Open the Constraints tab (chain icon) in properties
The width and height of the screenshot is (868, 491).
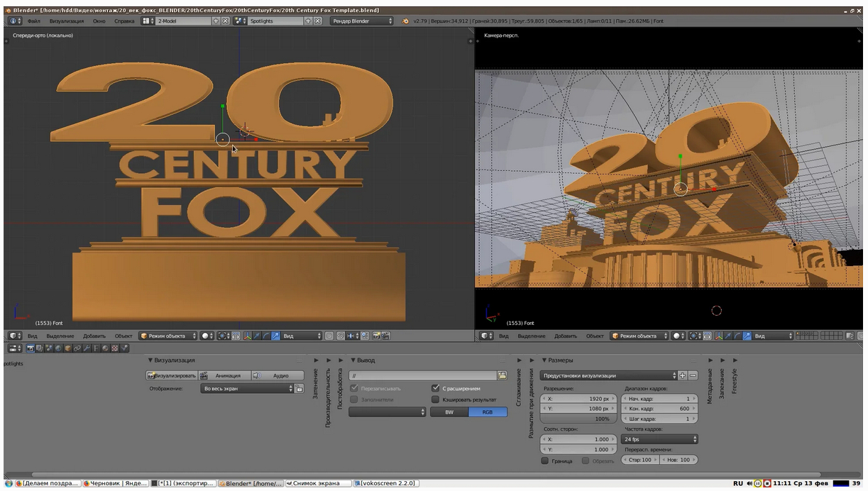point(77,348)
